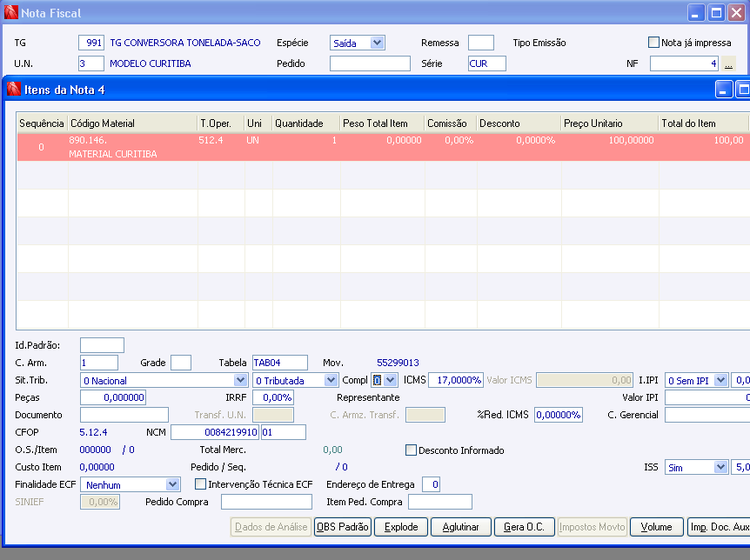
Task: Open the ISS dropdown showing Sim
Action: pyautogui.click(x=721, y=467)
